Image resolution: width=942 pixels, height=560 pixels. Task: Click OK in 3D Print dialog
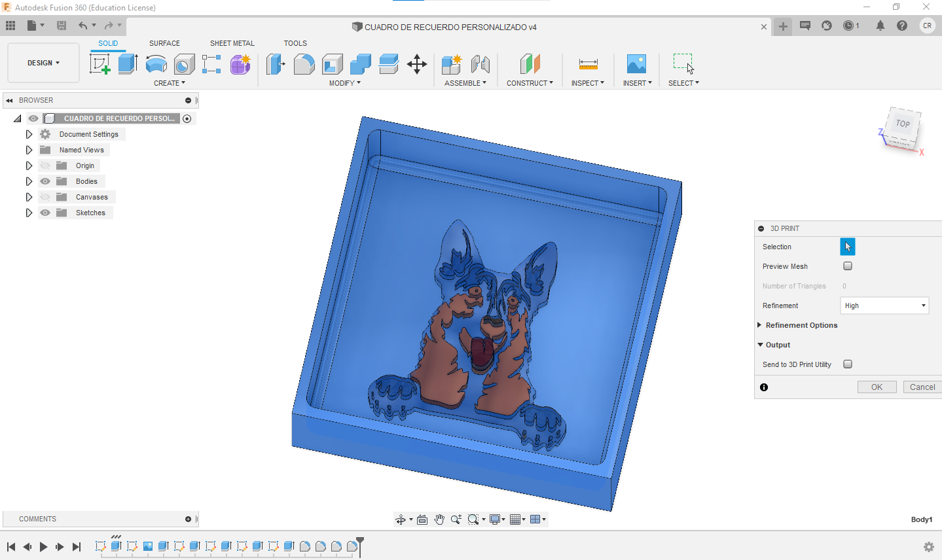click(x=877, y=387)
